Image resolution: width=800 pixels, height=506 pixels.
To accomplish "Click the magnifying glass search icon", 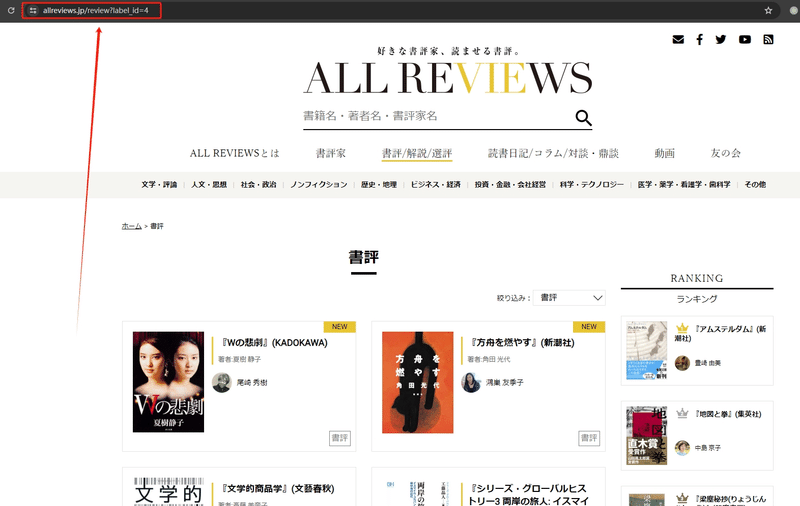I will pyautogui.click(x=583, y=117).
